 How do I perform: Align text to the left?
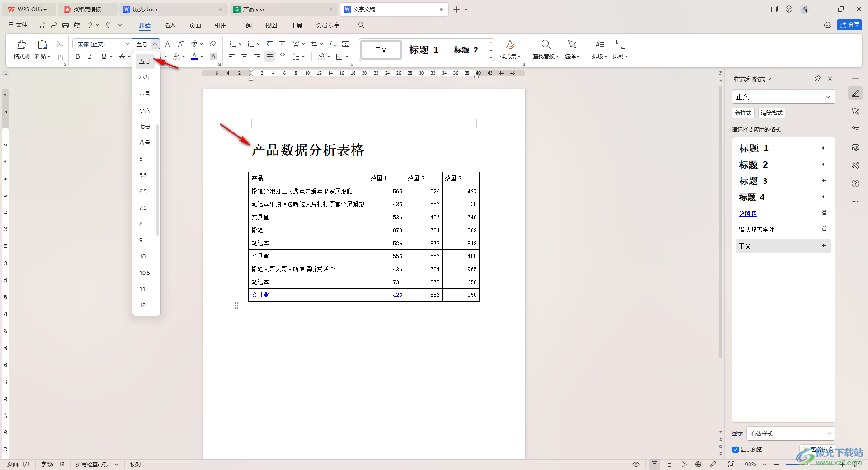tap(231, 56)
